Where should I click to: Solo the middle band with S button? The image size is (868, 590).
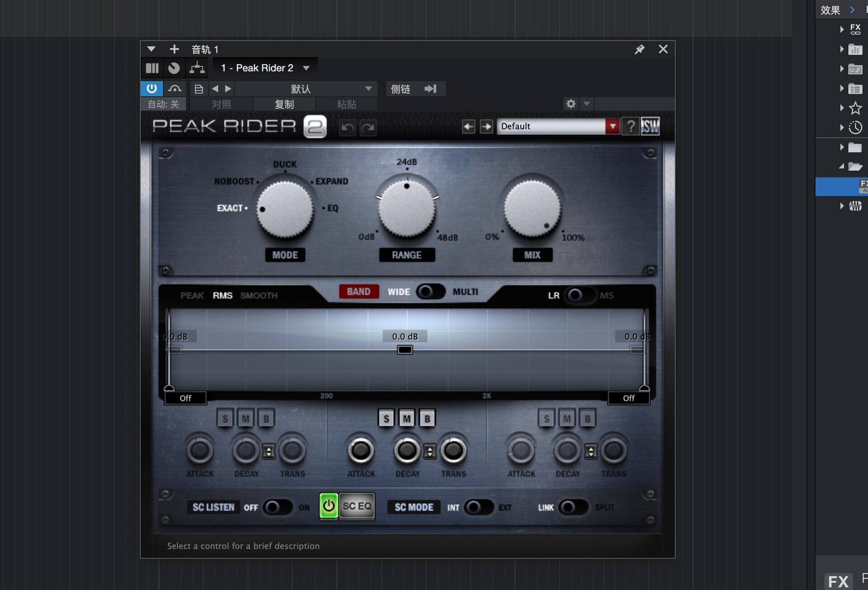pyautogui.click(x=386, y=419)
